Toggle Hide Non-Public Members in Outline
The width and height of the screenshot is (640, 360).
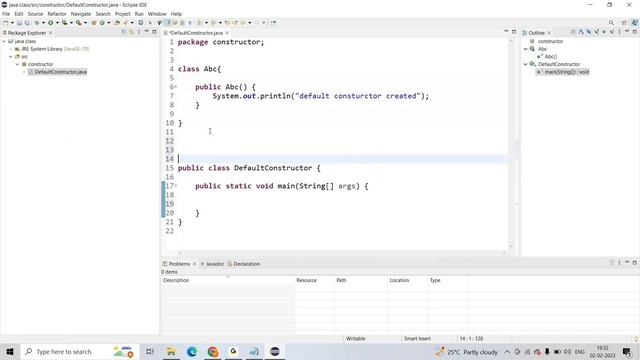coord(604,32)
